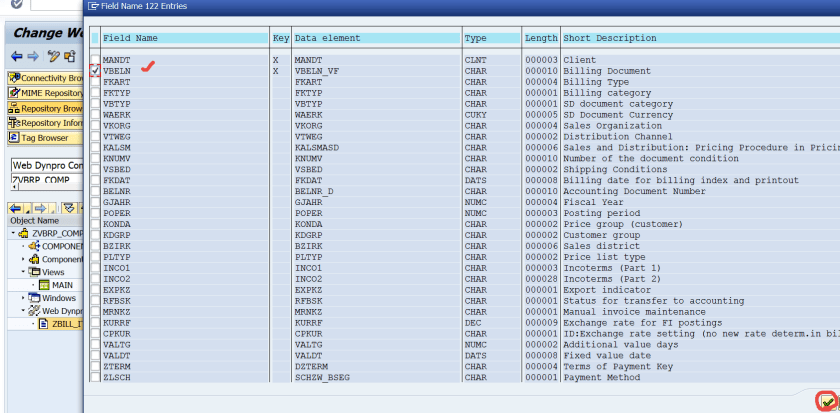Click DZTERM data element cell
The image size is (840, 413).
311,366
